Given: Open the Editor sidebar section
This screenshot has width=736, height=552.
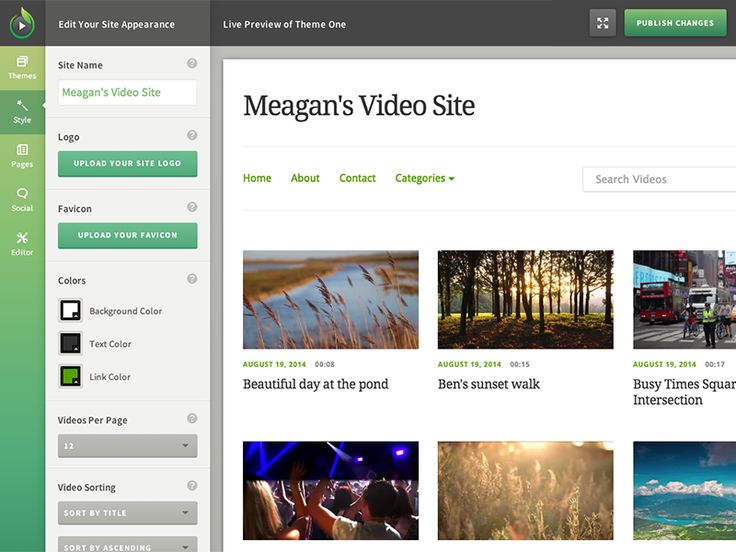Looking at the screenshot, I should [22, 245].
